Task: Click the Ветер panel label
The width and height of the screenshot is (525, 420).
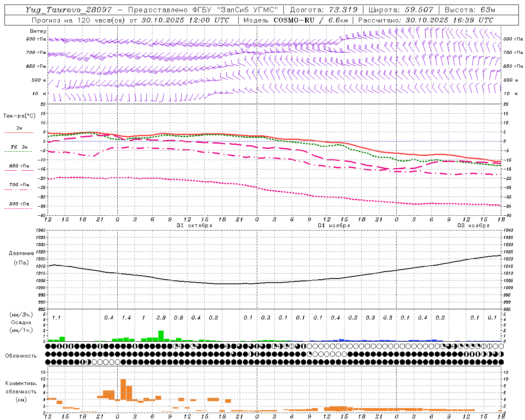Action: pyautogui.click(x=38, y=31)
